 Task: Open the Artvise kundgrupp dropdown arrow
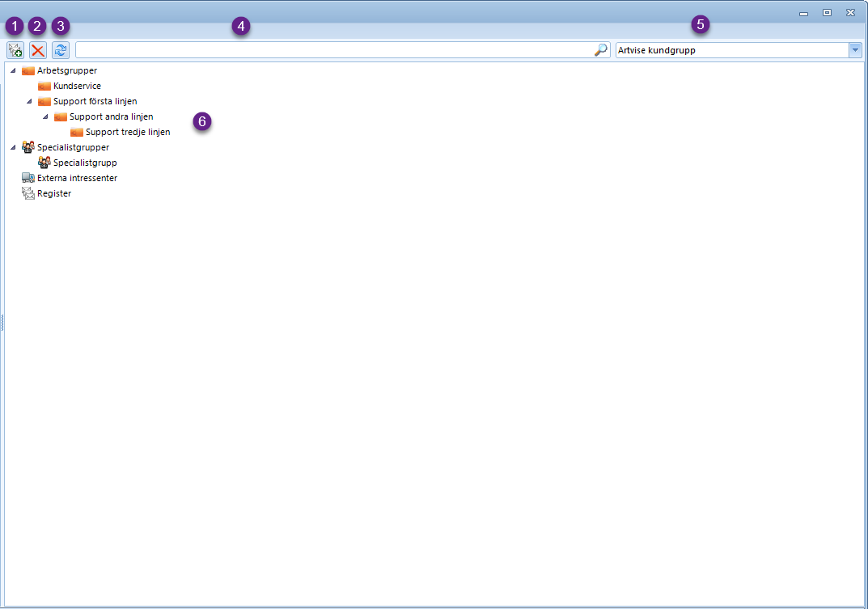tap(855, 50)
